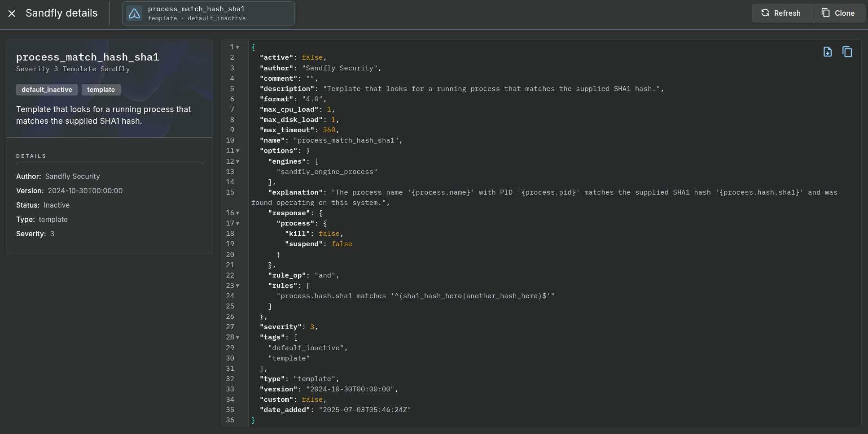The image size is (868, 434).
Task: Click the "rule_op": "and" line
Action: click(x=303, y=275)
